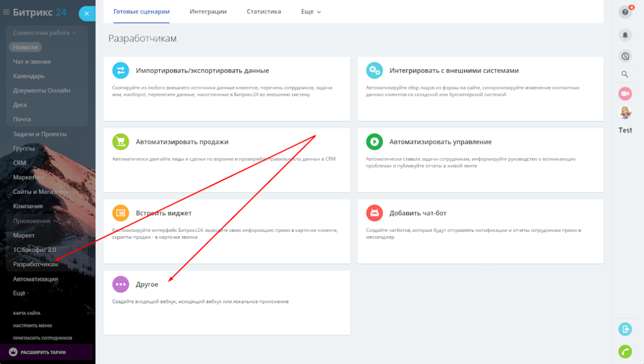Viewport: 644px width, 364px height.
Task: Click the green play icon for management automation
Action: [374, 142]
